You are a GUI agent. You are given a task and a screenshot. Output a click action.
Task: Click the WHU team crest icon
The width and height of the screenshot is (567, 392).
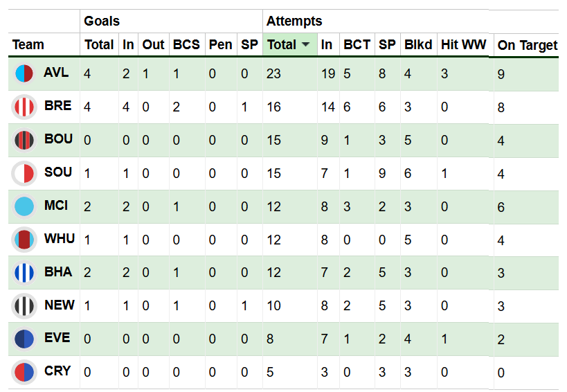(x=24, y=240)
